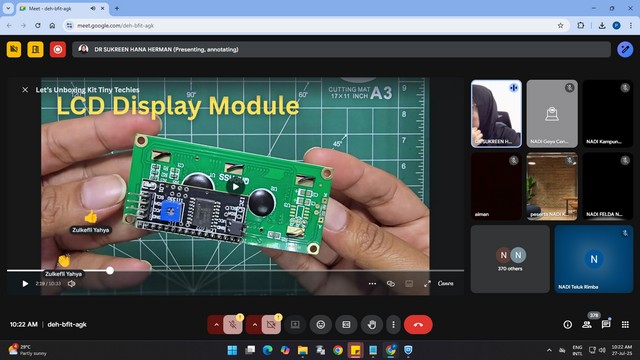Toggle closed captions button
Viewport: 640px width, 360px height.
click(x=346, y=324)
